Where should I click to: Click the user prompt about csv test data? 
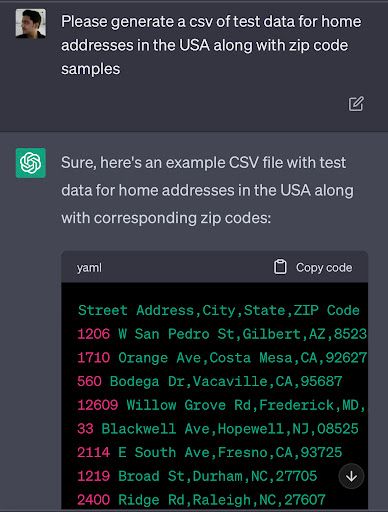pos(211,45)
